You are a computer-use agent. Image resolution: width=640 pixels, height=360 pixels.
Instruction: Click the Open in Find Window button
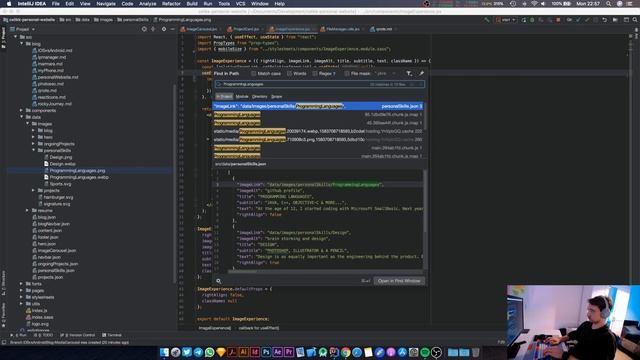click(399, 281)
